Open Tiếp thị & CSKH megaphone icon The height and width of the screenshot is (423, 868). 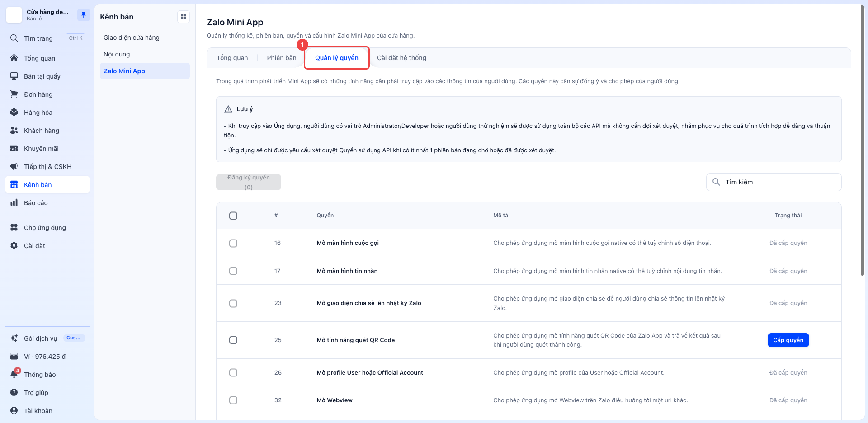tap(14, 166)
